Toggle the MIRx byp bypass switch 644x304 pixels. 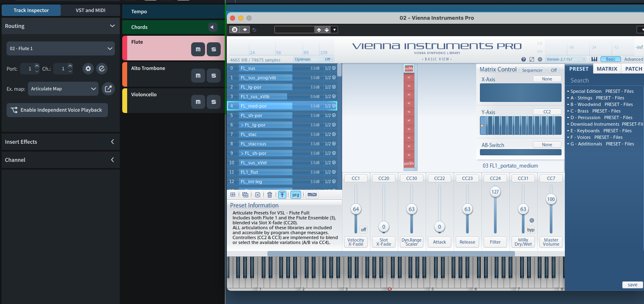531,230
